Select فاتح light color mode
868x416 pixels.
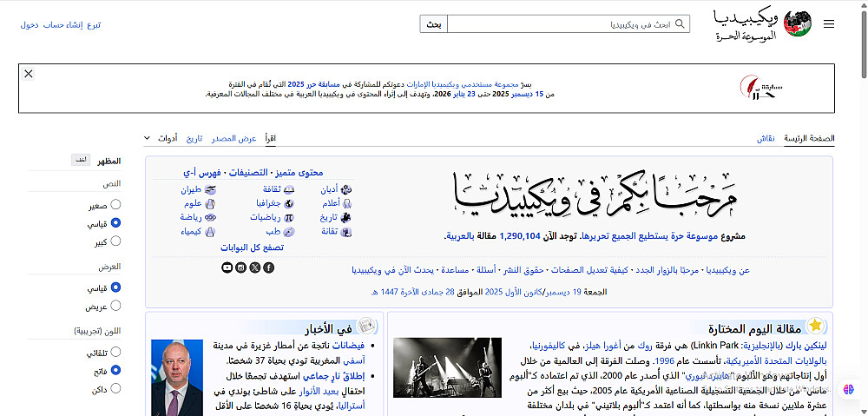115,370
